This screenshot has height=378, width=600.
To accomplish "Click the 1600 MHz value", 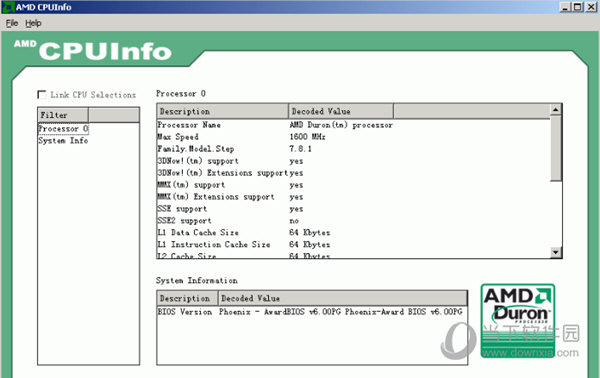I will [x=307, y=137].
